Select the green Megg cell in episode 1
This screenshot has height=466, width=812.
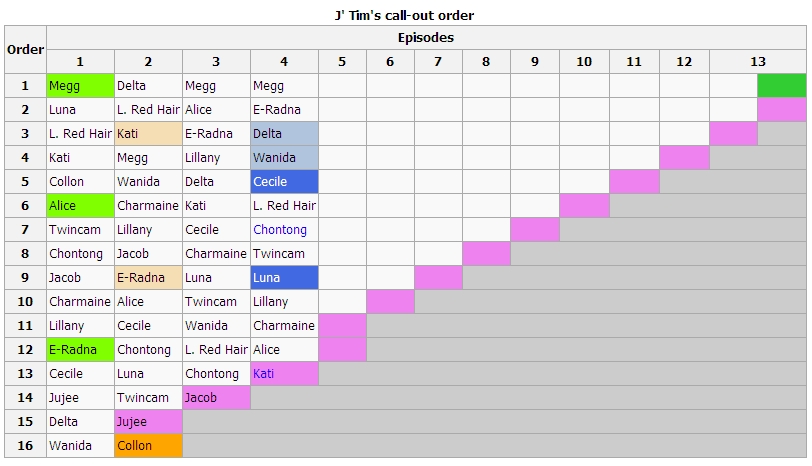point(80,85)
